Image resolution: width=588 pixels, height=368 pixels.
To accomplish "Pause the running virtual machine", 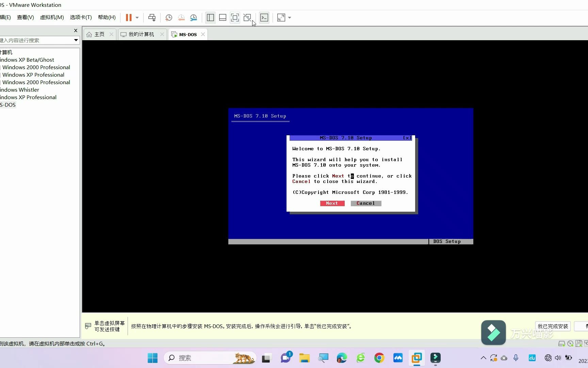I will (x=128, y=17).
